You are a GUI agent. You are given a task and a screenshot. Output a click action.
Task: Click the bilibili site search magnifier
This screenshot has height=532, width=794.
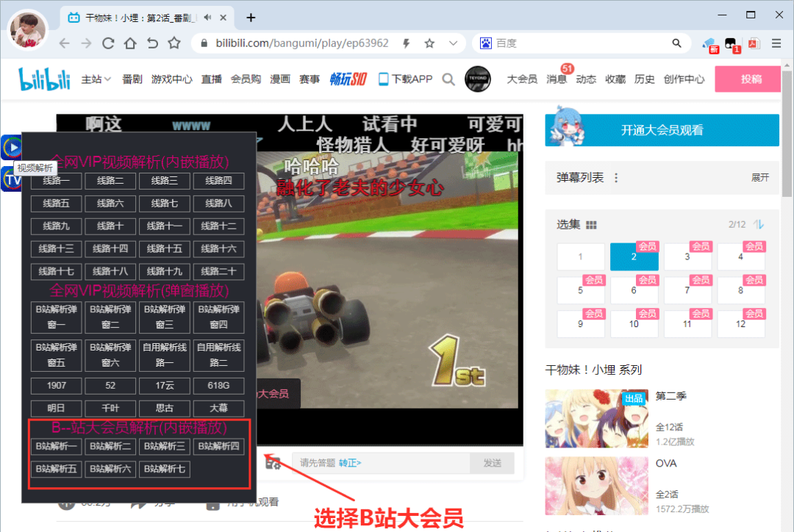[x=448, y=79]
